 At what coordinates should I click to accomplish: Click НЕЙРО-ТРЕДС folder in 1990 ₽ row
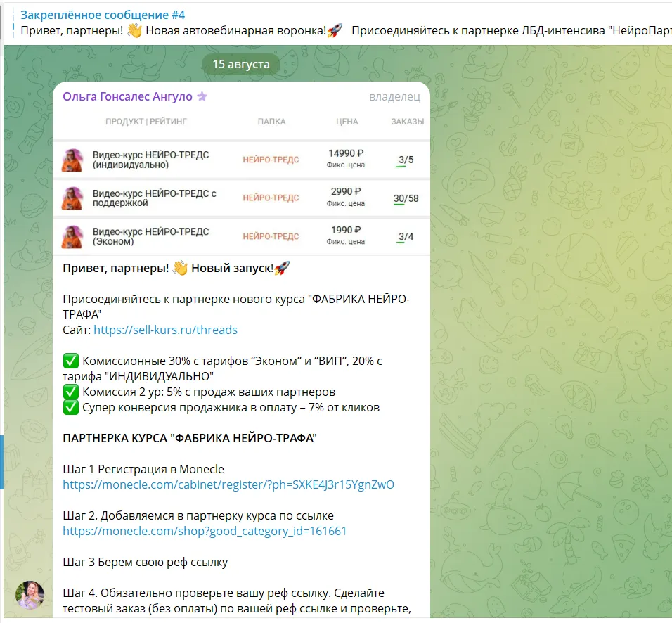(271, 236)
